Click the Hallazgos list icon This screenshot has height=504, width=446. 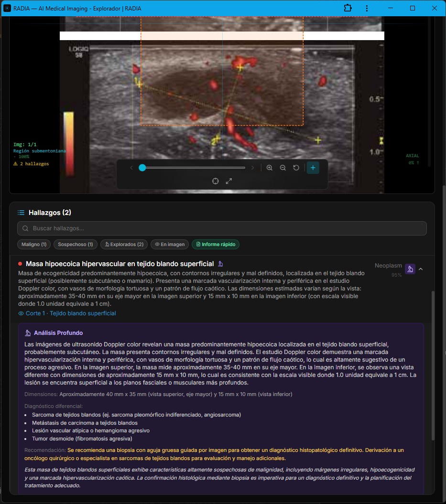[x=21, y=213]
